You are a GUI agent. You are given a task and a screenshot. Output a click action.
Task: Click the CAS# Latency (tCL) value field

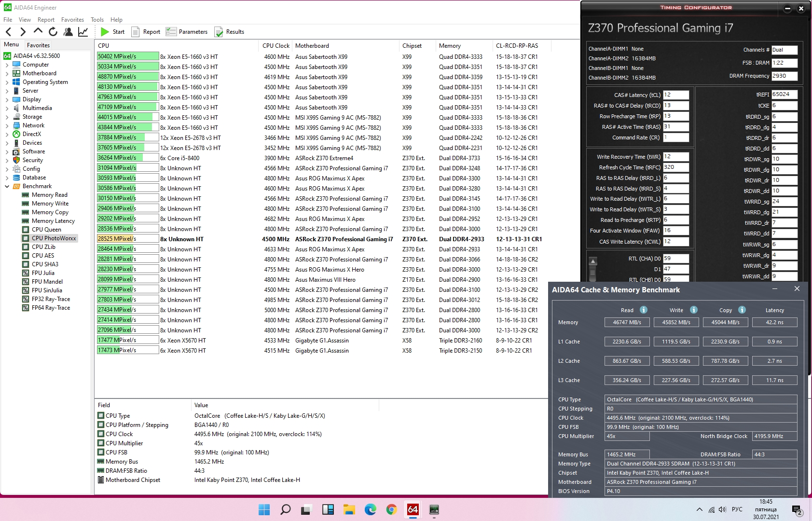coord(676,95)
